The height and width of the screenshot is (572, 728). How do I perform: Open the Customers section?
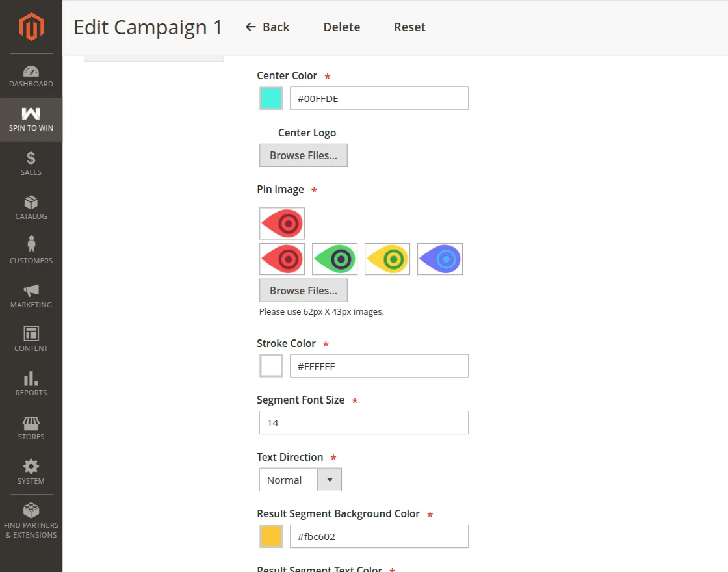pyautogui.click(x=31, y=251)
